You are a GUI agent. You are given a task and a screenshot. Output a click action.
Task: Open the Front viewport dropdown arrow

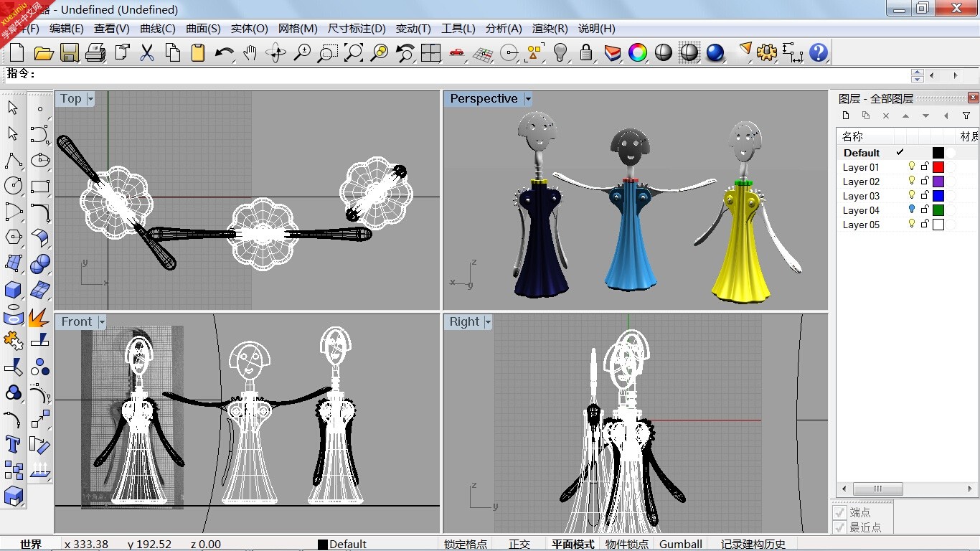coord(102,322)
